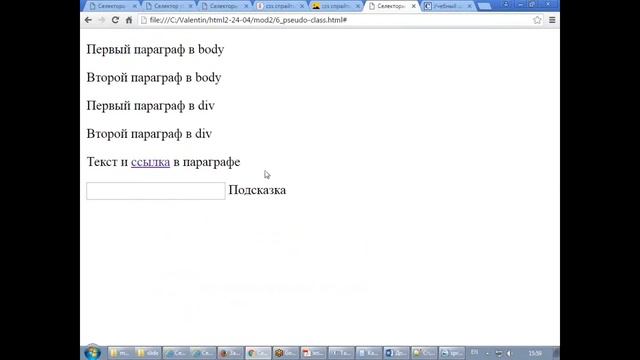This screenshot has height=360, width=640.
Task: Close the css спрайт tab with red icon
Action: point(302,6)
